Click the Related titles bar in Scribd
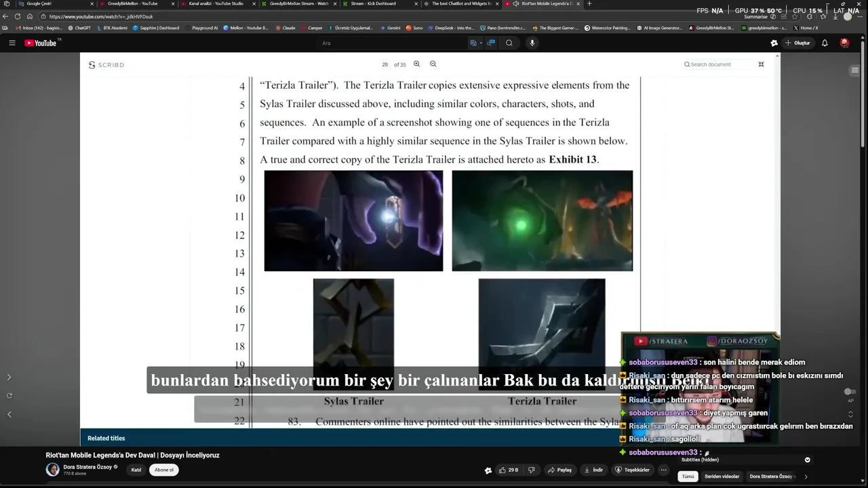 [351, 438]
